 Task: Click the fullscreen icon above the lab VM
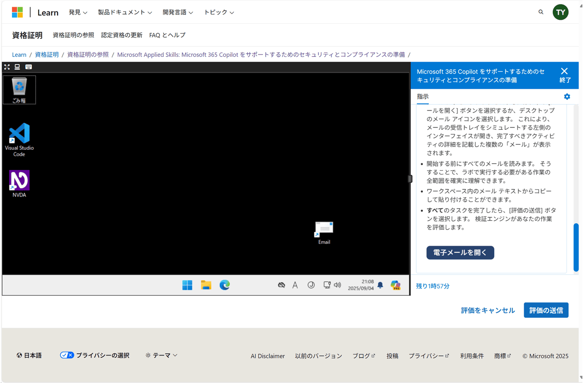pos(7,67)
